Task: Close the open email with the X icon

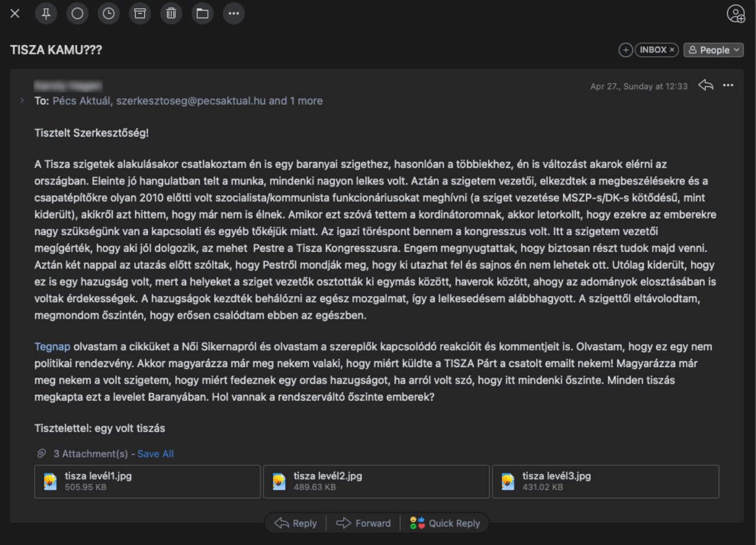Action: 15,14
